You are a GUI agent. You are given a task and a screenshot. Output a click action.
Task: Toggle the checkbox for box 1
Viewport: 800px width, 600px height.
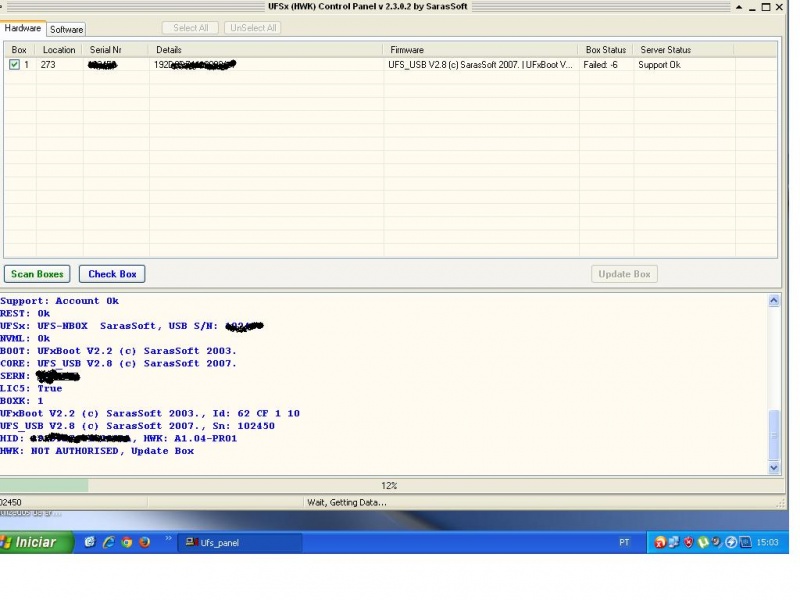14,65
